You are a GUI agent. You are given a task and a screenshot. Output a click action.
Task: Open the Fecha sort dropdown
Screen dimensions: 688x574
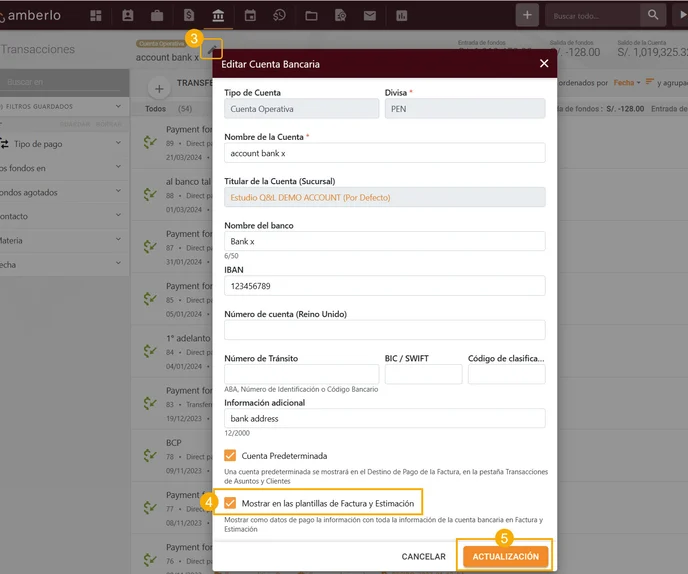627,83
